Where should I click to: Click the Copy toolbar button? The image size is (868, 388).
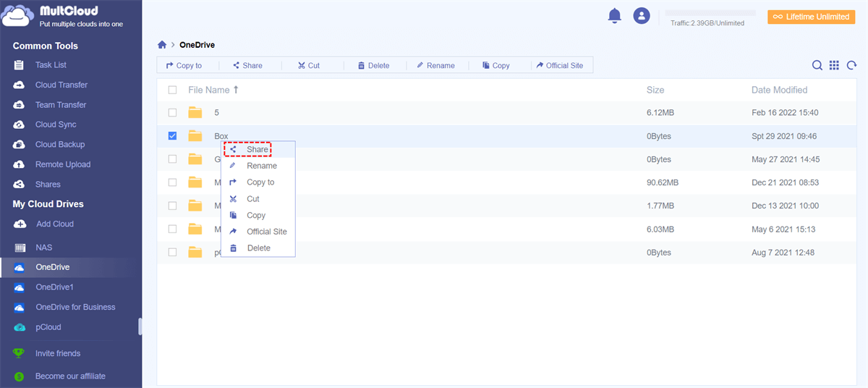496,65
